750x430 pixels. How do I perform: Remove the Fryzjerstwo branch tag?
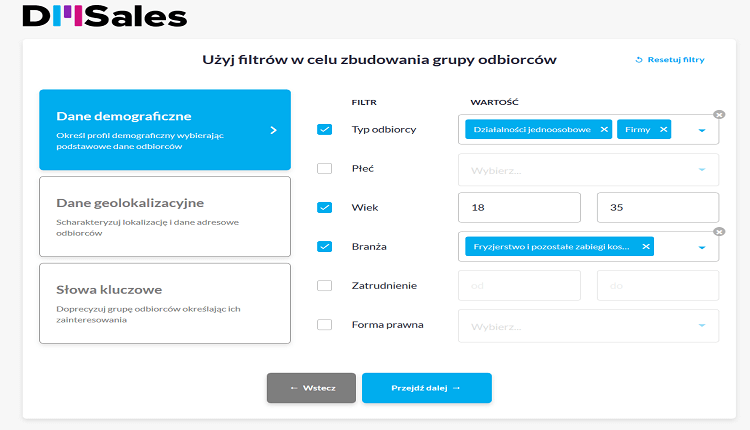pyautogui.click(x=646, y=246)
